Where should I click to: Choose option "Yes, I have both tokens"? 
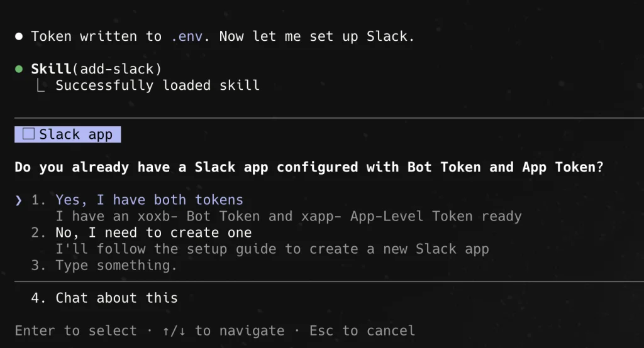pos(149,200)
